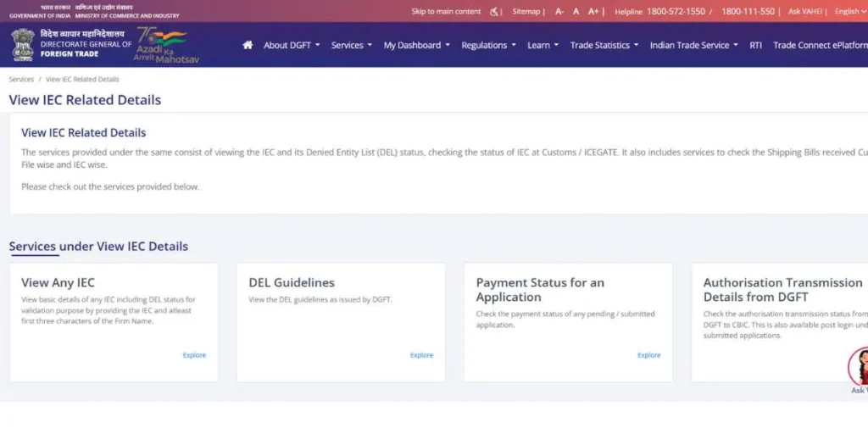Screen dimensions: 868x434
Task: Open the Sitemap link in top bar
Action: [526, 12]
